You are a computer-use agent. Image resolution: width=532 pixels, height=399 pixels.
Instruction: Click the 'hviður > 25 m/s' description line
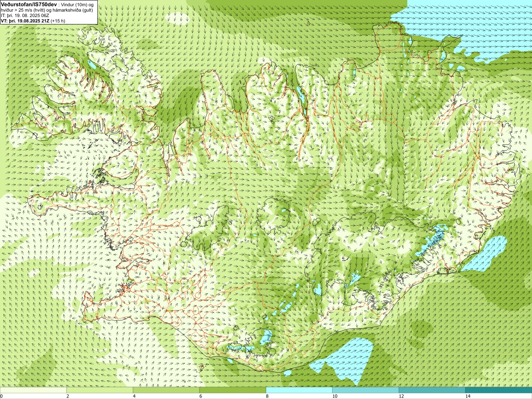(47, 10)
